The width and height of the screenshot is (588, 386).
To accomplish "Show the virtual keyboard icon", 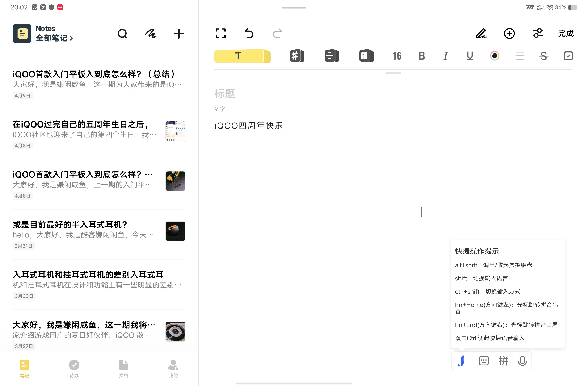I will click(x=483, y=361).
